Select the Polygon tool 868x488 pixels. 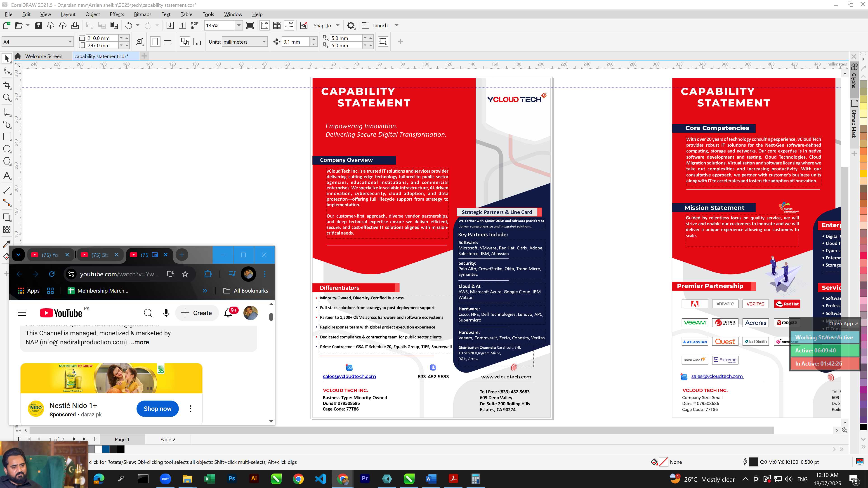click(7, 161)
